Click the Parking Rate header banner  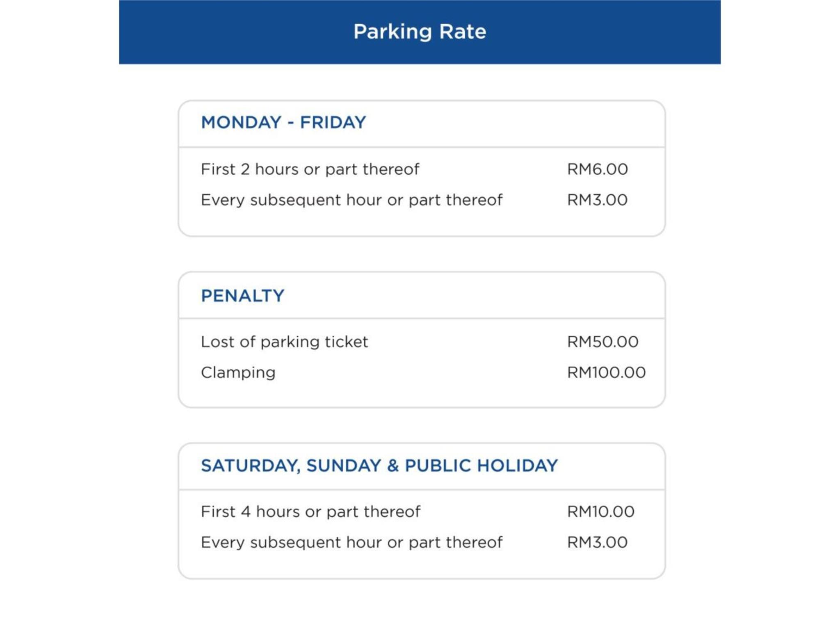[420, 32]
